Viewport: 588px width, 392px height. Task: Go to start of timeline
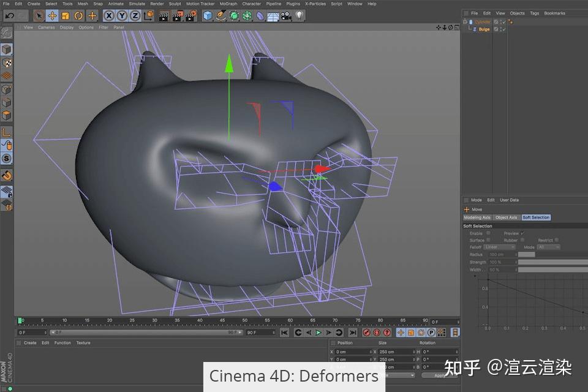pyautogui.click(x=284, y=333)
